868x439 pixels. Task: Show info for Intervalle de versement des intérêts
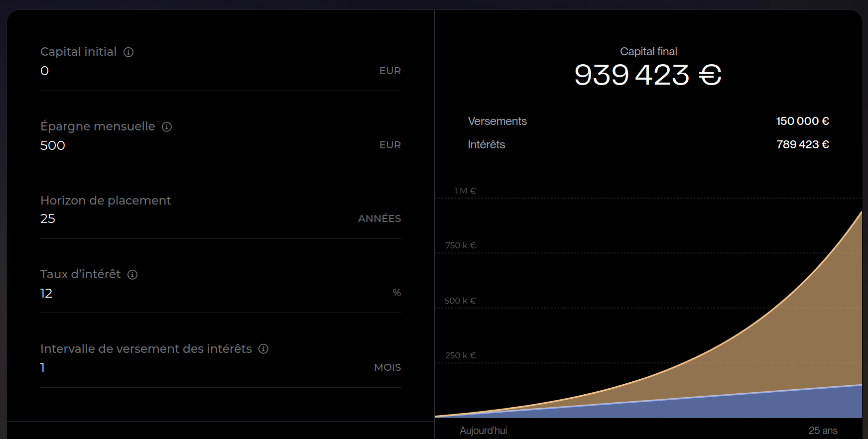(263, 349)
